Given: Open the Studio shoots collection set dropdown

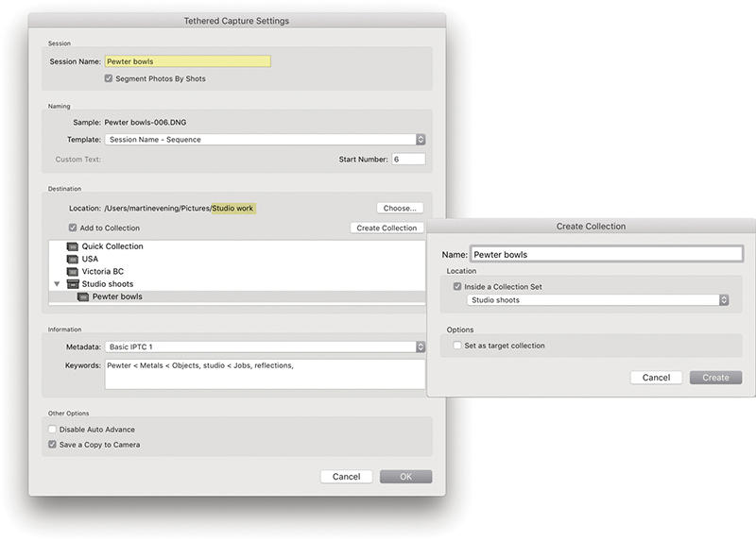Looking at the screenshot, I should click(x=598, y=300).
